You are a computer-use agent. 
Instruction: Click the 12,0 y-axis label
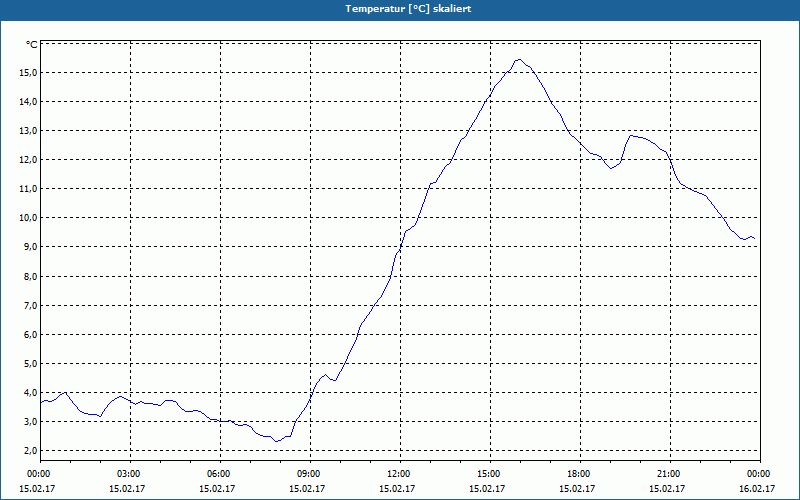28,160
